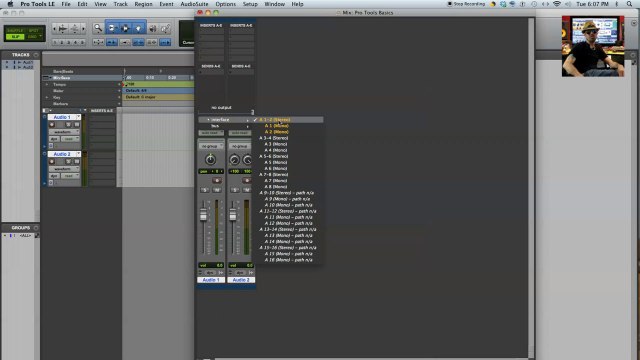Mute Audio 1 channel strip in mixer
The image size is (640, 360).
point(217,190)
